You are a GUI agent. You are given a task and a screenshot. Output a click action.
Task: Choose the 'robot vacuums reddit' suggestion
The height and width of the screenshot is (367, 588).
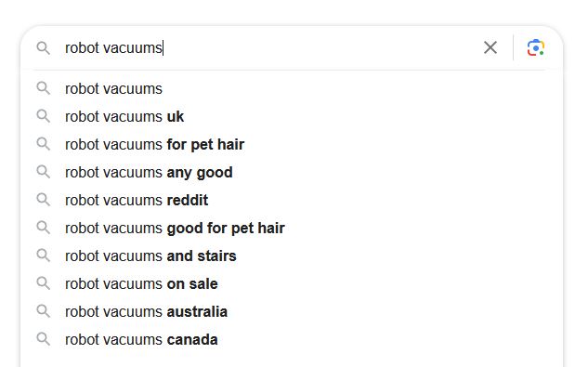tap(292, 201)
